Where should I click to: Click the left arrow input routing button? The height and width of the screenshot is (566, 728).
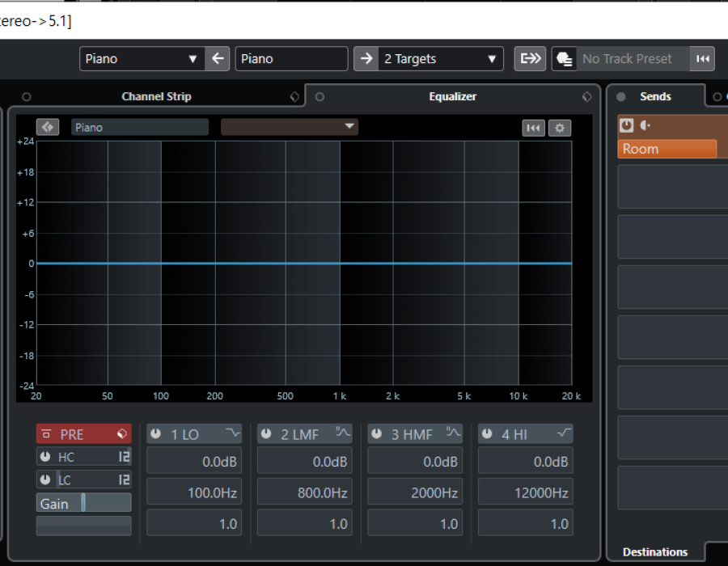click(x=218, y=59)
